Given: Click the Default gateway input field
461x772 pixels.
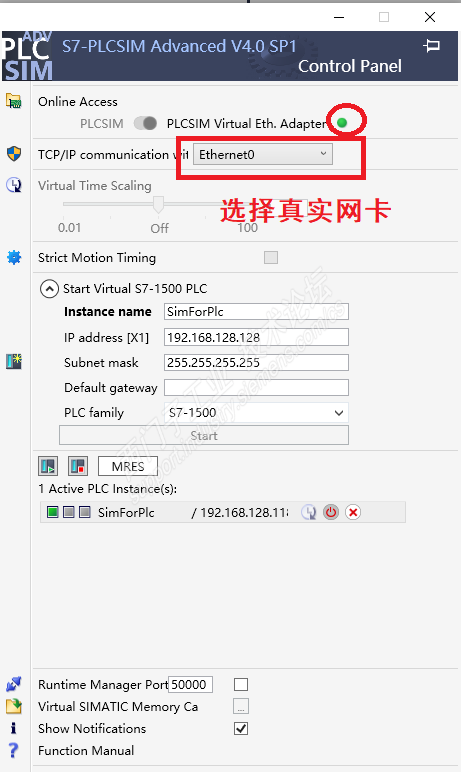Looking at the screenshot, I should click(256, 387).
